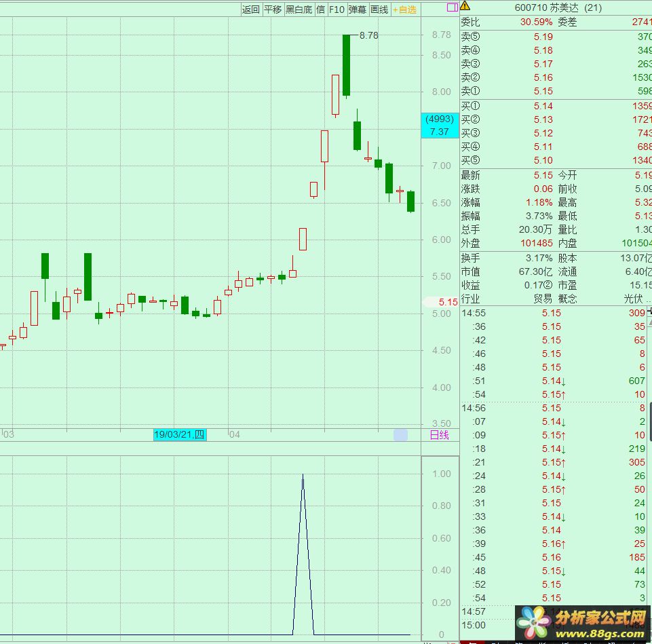Screen dimensions: 652x644
Task: Click the 振幅 value 3.73%
Action: click(539, 216)
